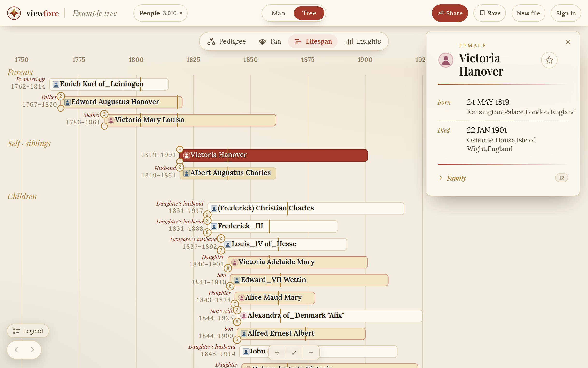Image resolution: width=588 pixels, height=368 pixels.
Task: Zoom in on the timeline
Action: tap(277, 353)
